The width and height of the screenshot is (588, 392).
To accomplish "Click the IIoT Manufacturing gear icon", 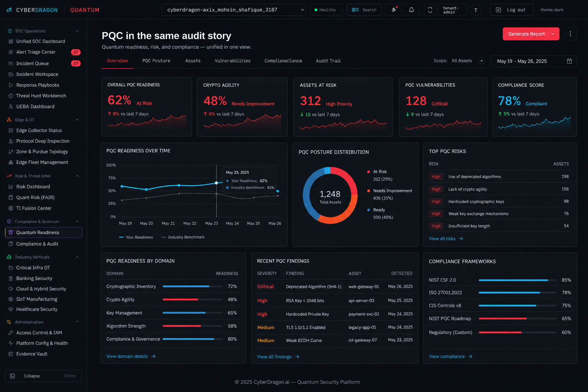I will [x=11, y=299].
